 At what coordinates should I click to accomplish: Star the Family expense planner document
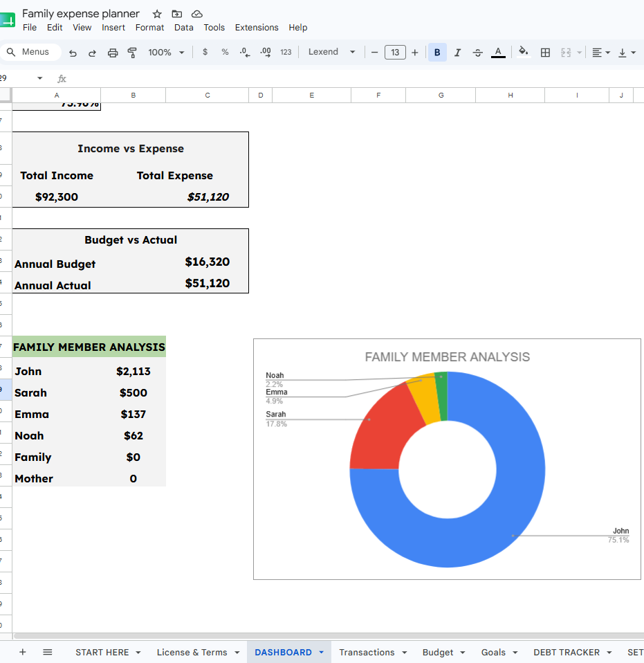pyautogui.click(x=157, y=14)
